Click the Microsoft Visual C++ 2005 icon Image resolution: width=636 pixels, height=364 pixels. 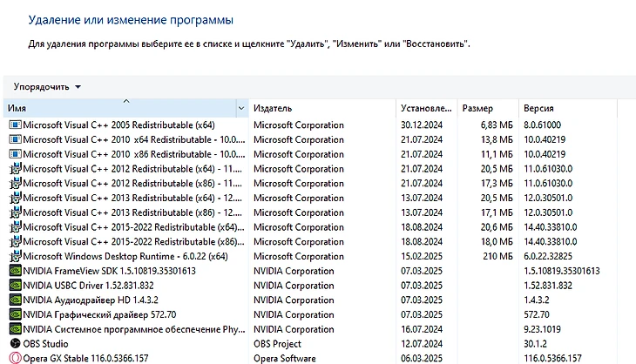pyautogui.click(x=14, y=125)
